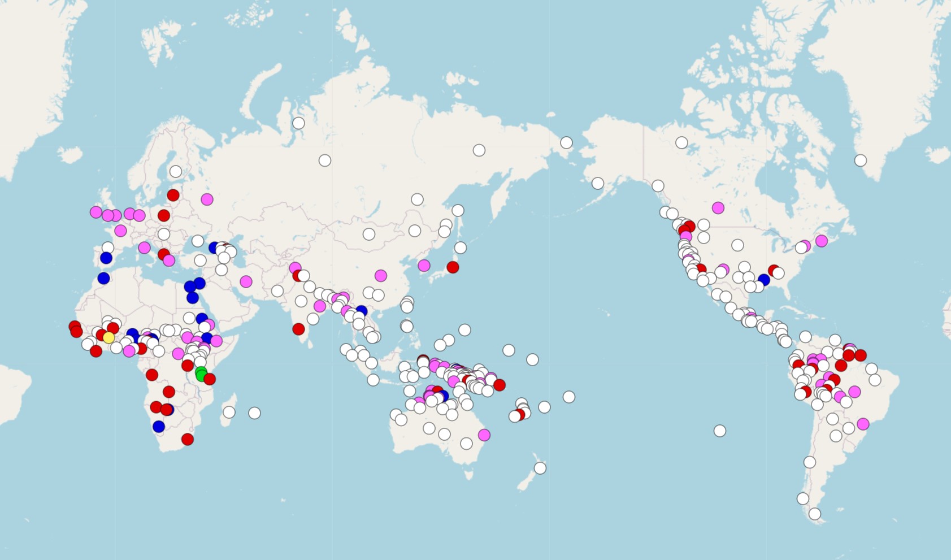Click the white marker at Russia's far eastern tip

pos(566,143)
